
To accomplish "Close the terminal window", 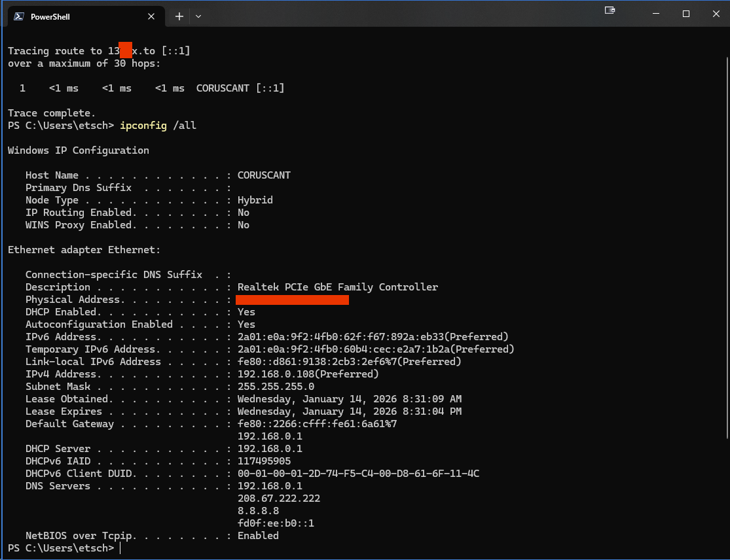I will (x=715, y=14).
